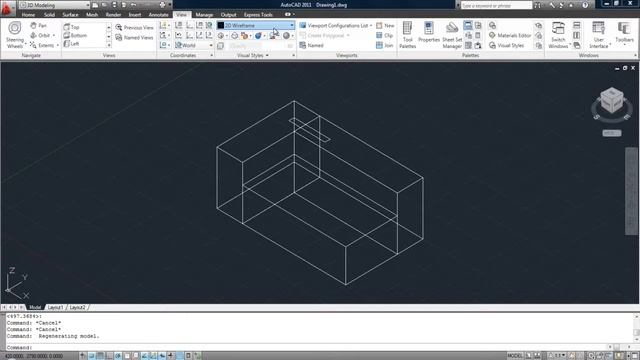Click the Undo arrow in quick access toolbar

point(133,5)
